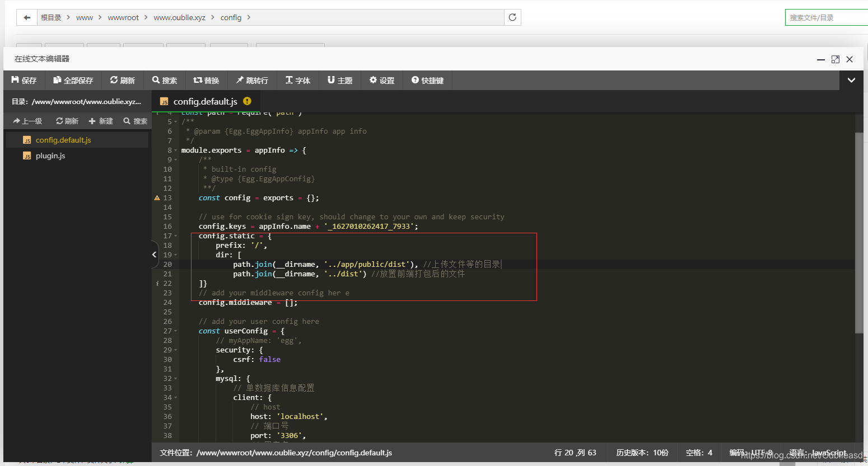Screen dimensions: 868x466
Task: Open theme settings
Action: [x=340, y=81]
